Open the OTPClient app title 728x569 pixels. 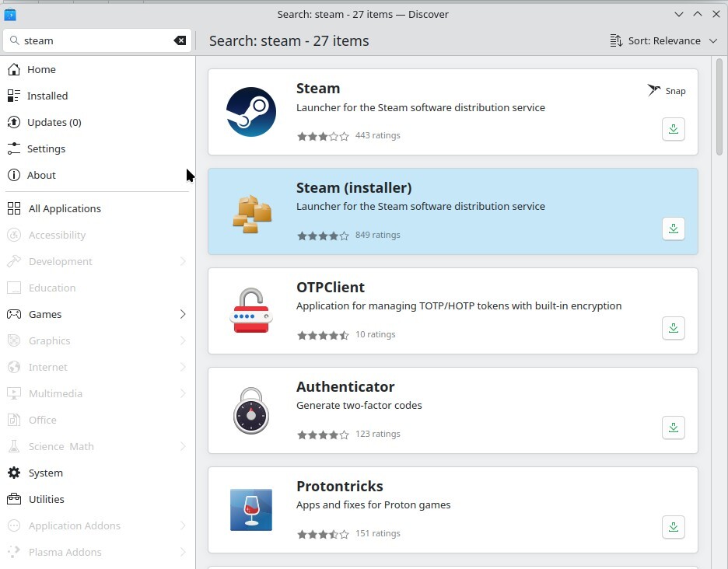(x=330, y=287)
